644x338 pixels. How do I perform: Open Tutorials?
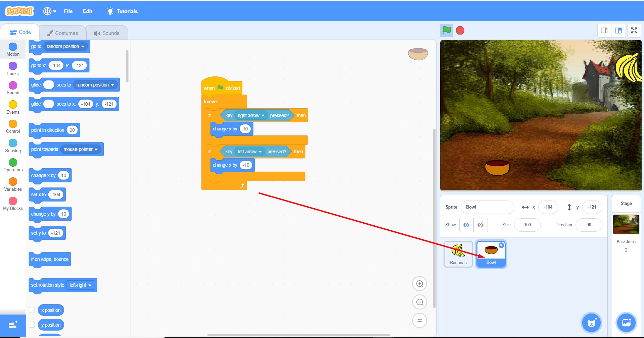(122, 11)
